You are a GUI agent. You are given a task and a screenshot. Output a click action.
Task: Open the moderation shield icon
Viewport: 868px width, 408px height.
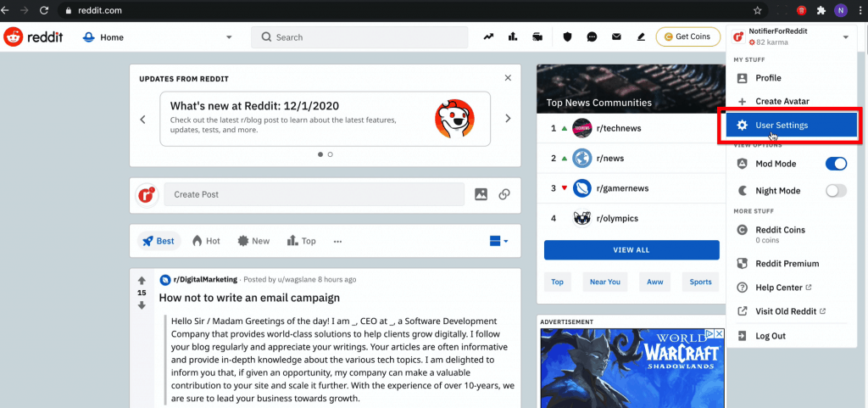[x=567, y=37]
